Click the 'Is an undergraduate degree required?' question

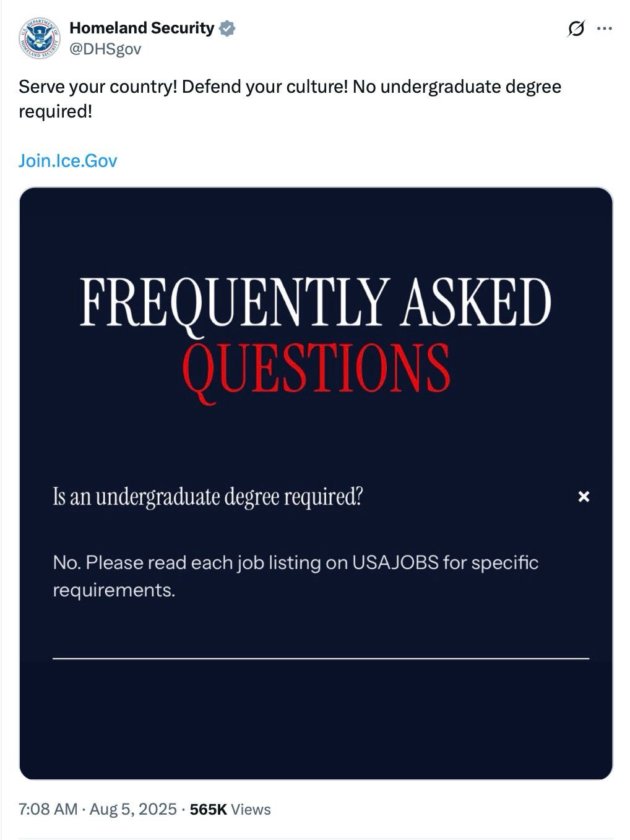click(x=208, y=495)
